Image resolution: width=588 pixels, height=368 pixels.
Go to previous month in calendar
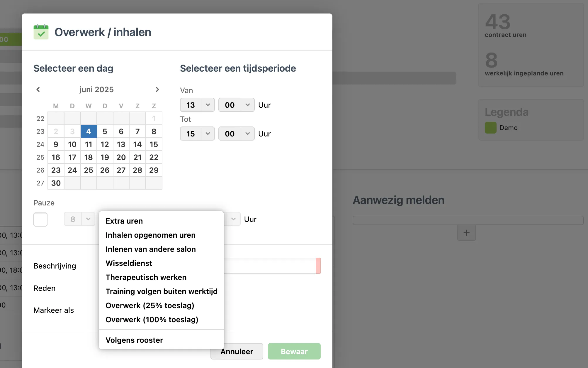38,90
